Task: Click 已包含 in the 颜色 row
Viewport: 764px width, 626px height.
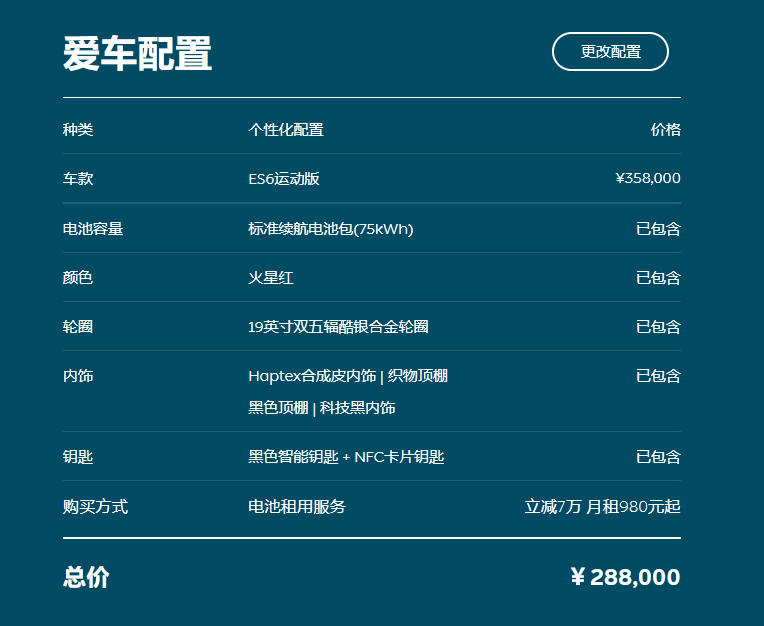Action: [x=658, y=278]
